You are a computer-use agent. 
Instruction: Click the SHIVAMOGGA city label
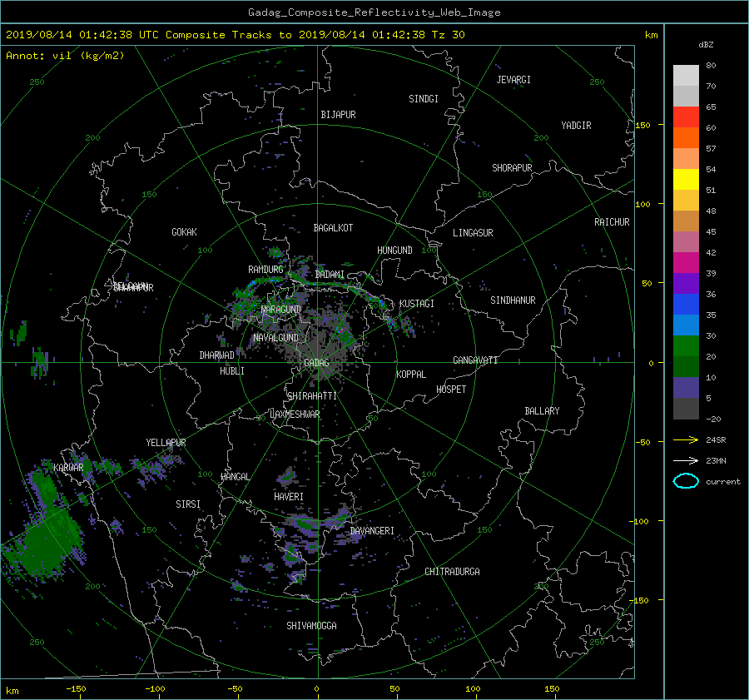point(311,626)
